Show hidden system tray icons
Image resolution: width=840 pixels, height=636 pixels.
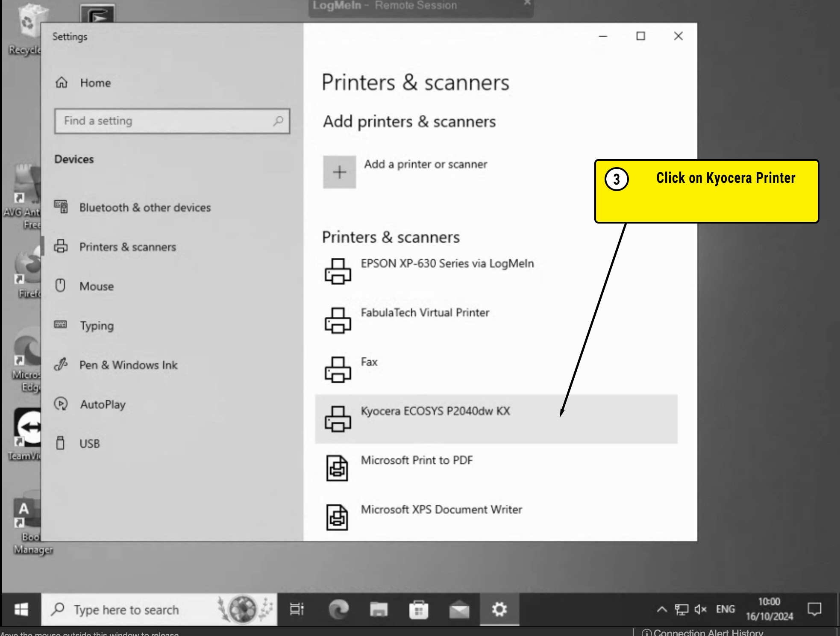click(662, 609)
